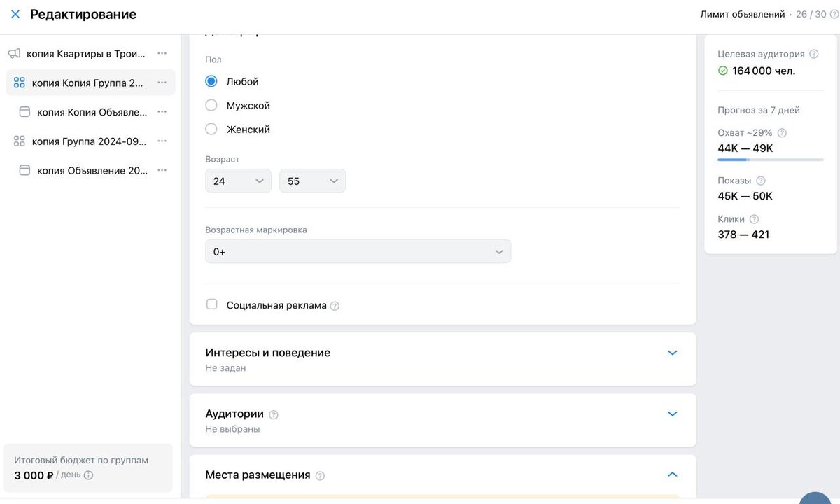
Task: Open three-dot menu for 'копия Копия Группа 2…'
Action: click(x=162, y=83)
